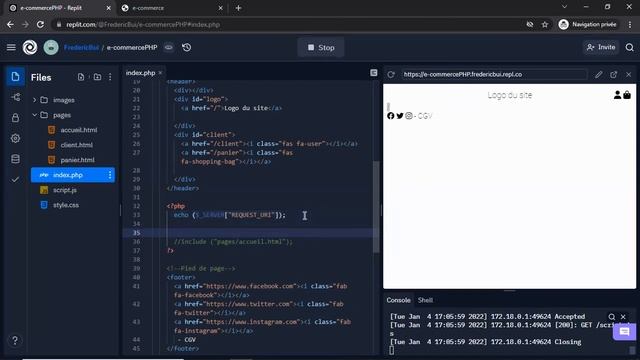Image resolution: width=640 pixels, height=360 pixels.
Task: Click the Replit logo icon
Action: 30,47
